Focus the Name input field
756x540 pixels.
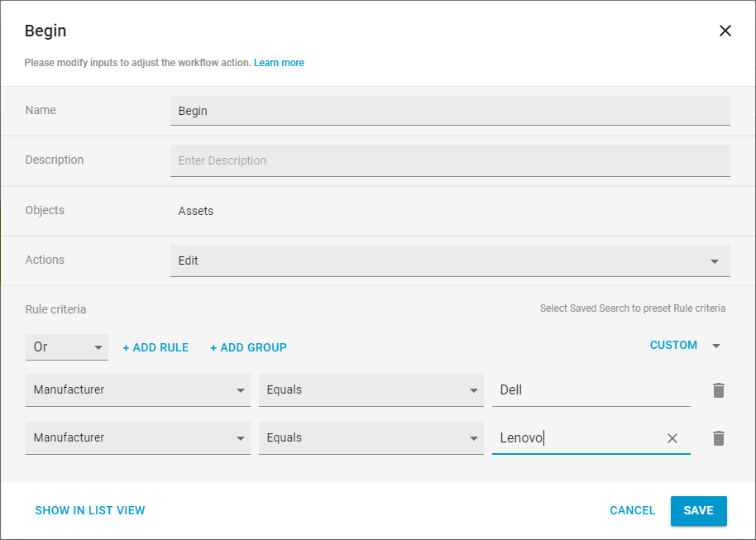point(450,111)
